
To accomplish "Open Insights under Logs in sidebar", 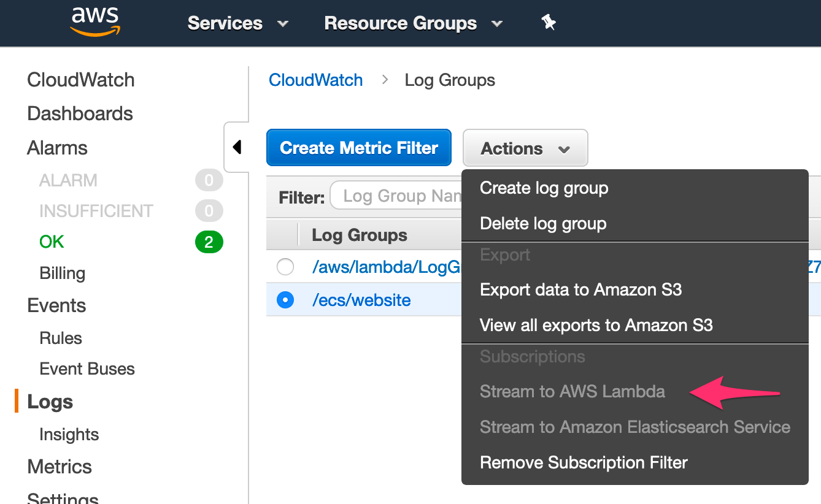I will coord(69,435).
